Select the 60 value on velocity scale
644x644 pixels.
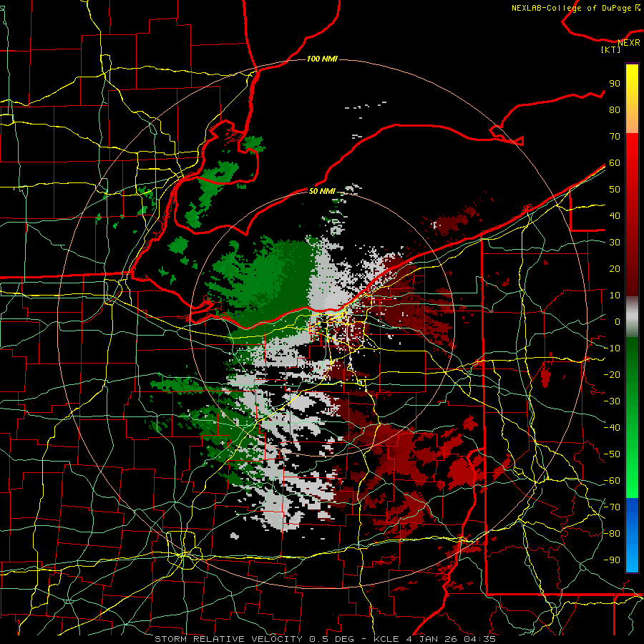click(615, 162)
